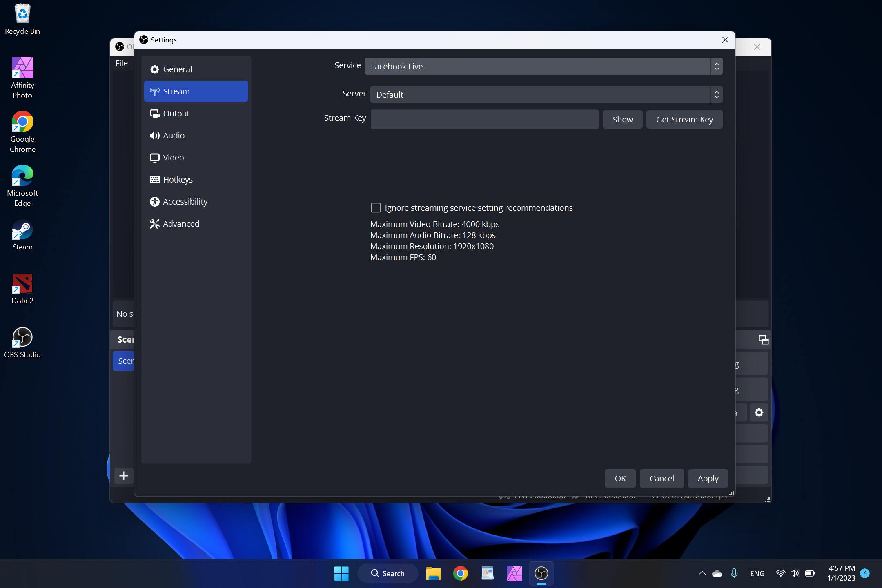
Task: Open the clock and date panel
Action: click(841, 573)
